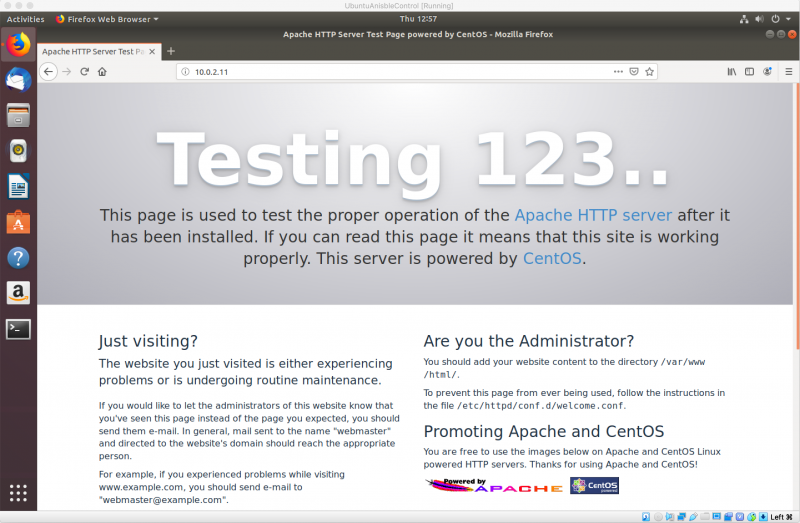
Task: Open the Help icon in dock
Action: 18,258
